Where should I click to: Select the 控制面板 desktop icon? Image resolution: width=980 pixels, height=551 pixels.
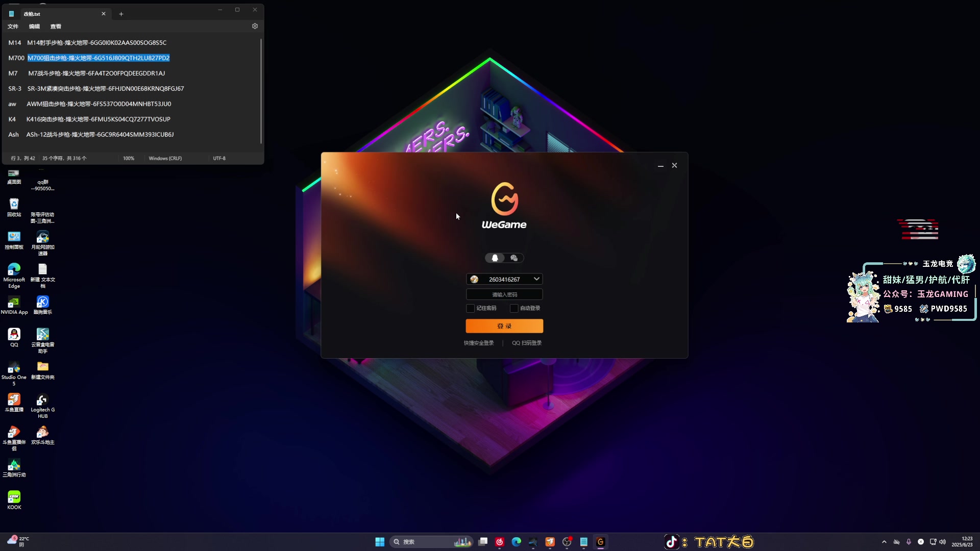(x=14, y=240)
